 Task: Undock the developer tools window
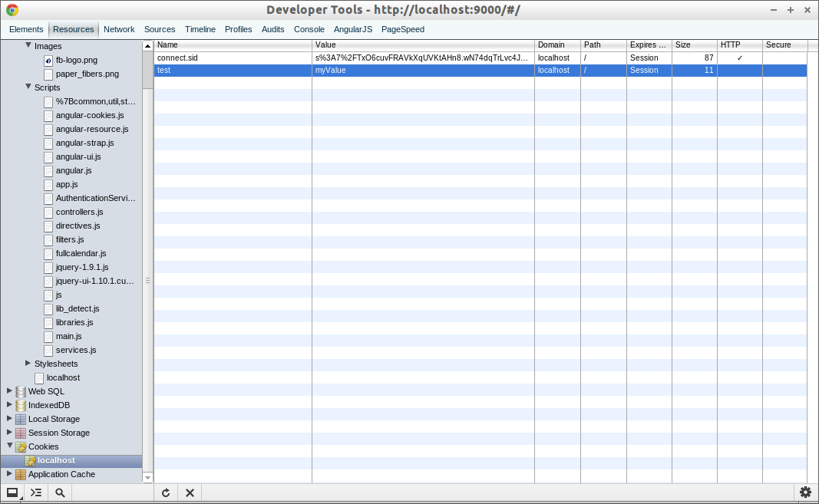pos(12,492)
